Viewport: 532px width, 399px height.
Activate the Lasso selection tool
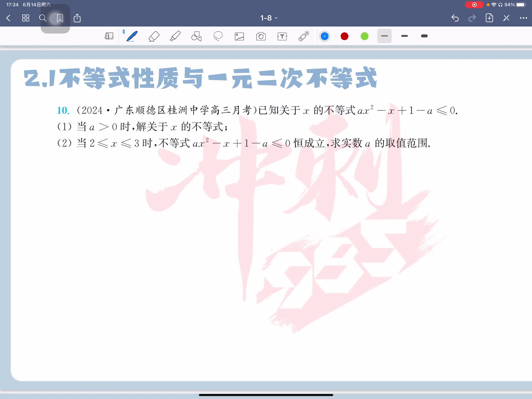218,36
